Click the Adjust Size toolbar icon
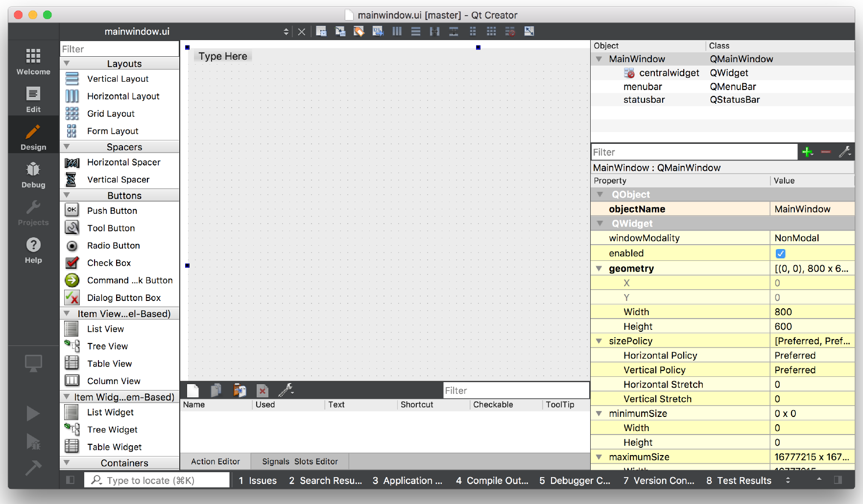The width and height of the screenshot is (863, 504). (529, 31)
